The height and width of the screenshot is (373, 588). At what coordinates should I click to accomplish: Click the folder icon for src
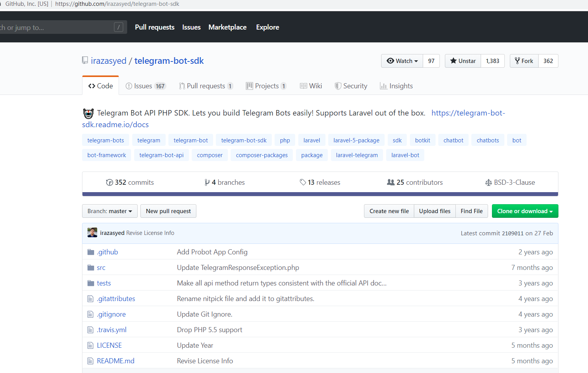(x=91, y=268)
